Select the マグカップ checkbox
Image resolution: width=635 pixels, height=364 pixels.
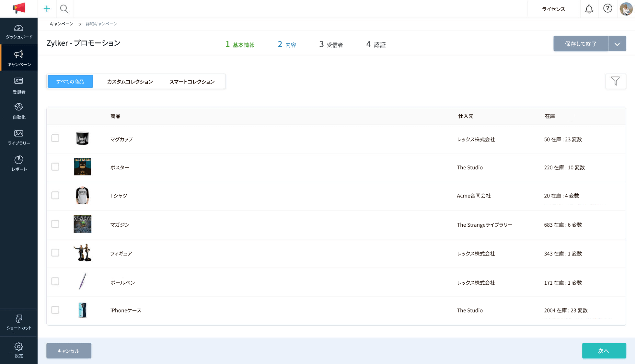(x=55, y=138)
